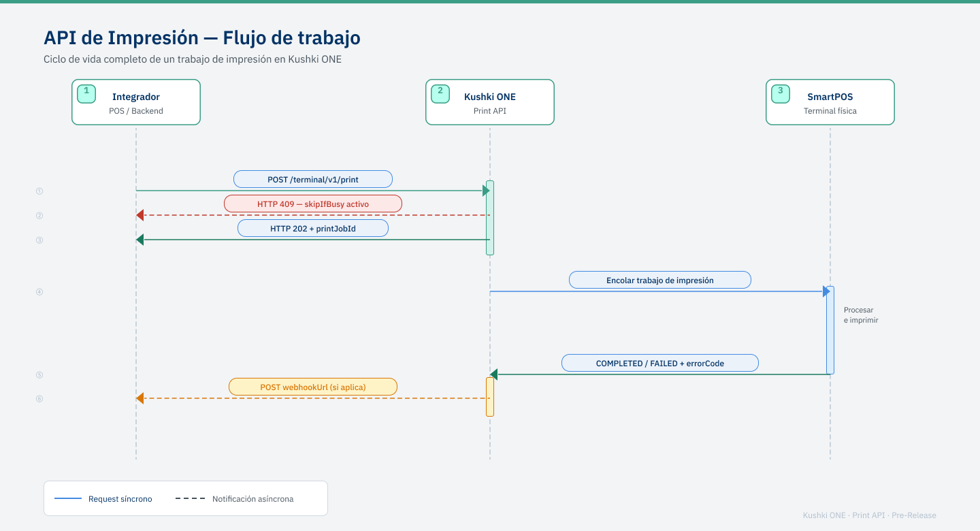Select the numbered badge on Integrador participant
This screenshot has height=531, width=980.
click(x=86, y=93)
